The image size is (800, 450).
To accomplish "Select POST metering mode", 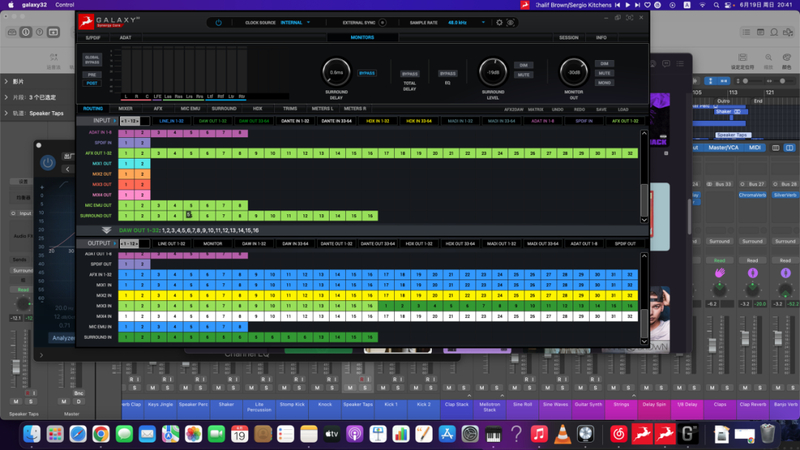I will pos(92,83).
